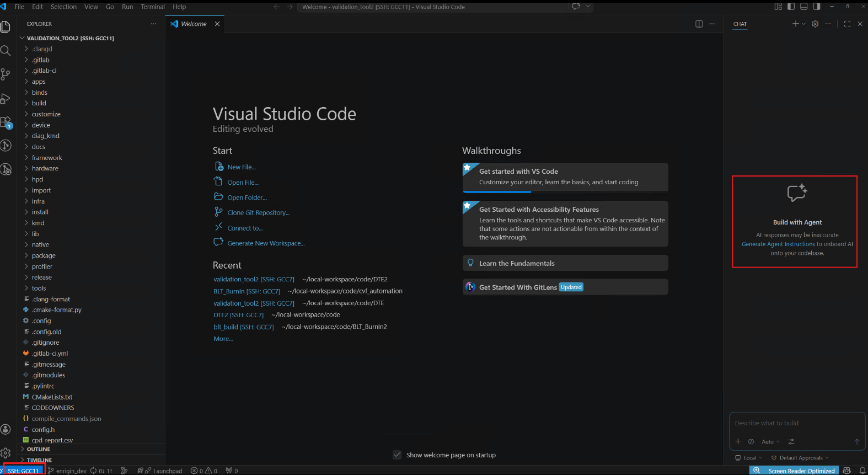Close the Welcome tab
The image size is (868, 475).
click(x=217, y=24)
